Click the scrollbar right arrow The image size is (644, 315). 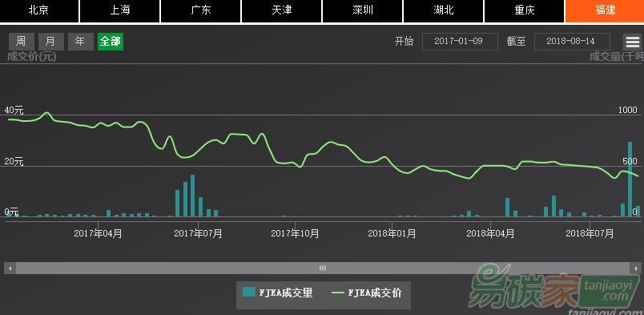click(636, 269)
